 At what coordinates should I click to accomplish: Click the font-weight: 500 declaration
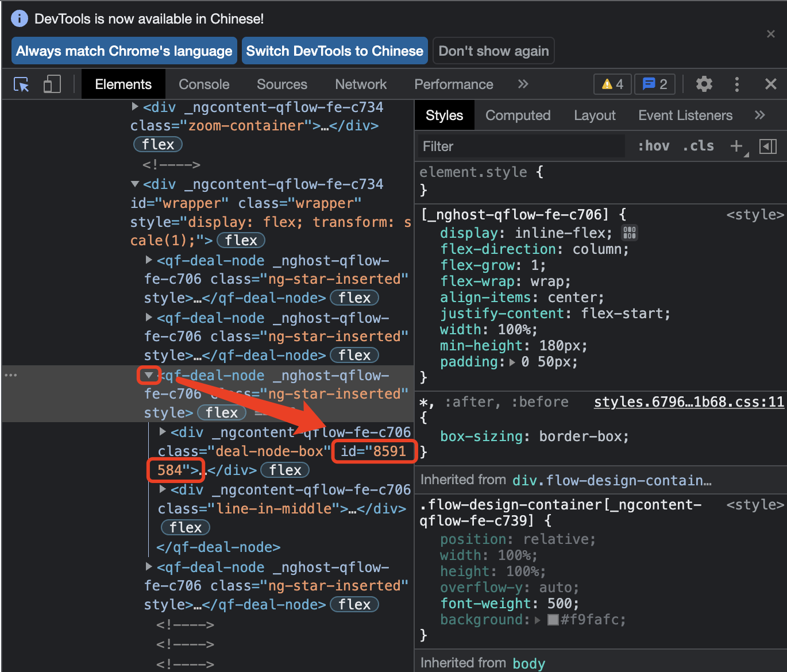tap(510, 604)
